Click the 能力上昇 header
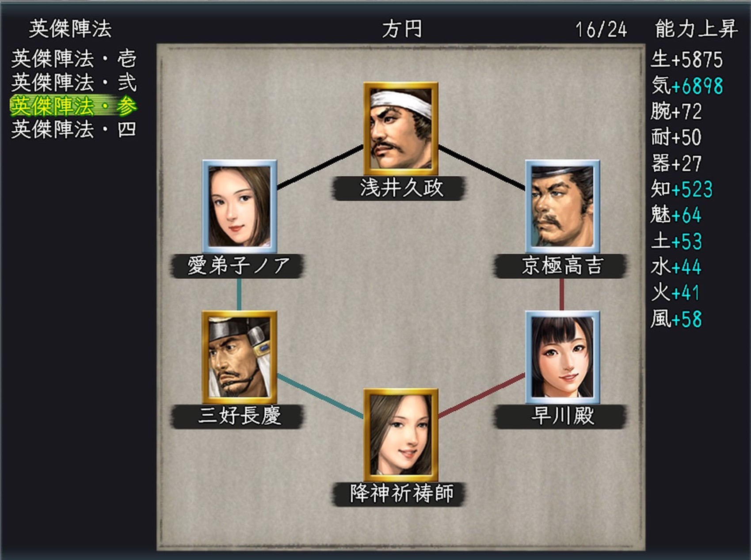751x560 pixels. coord(696,29)
